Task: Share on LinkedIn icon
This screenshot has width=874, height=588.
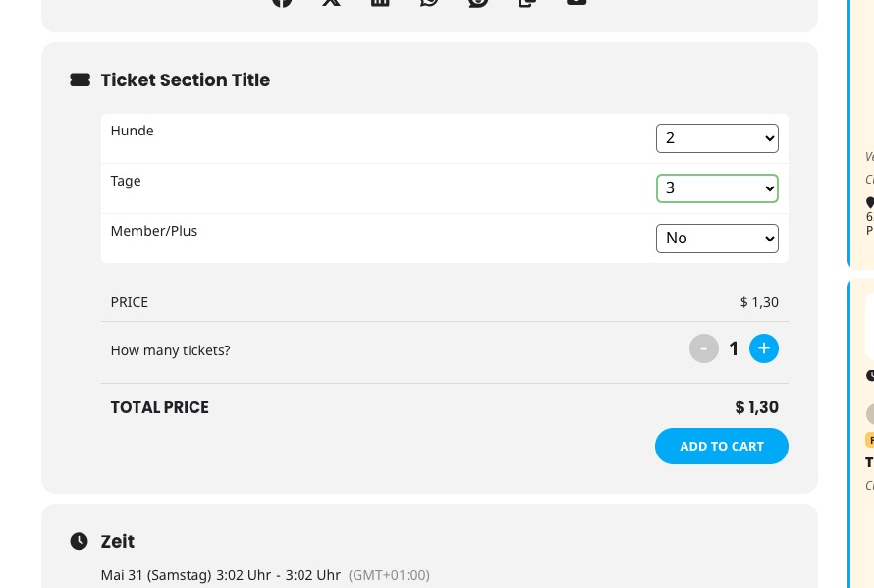Action: point(380,2)
